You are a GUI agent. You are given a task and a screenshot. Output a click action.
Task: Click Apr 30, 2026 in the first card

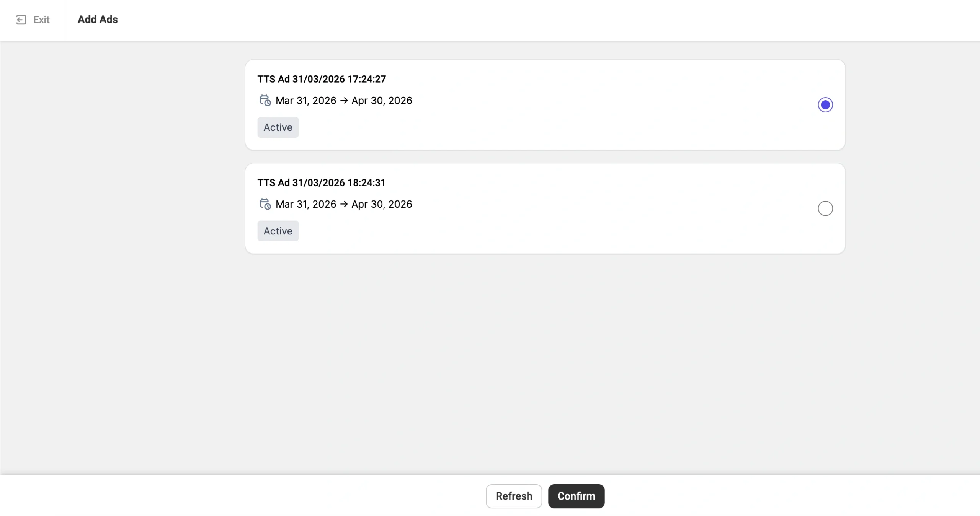click(382, 101)
